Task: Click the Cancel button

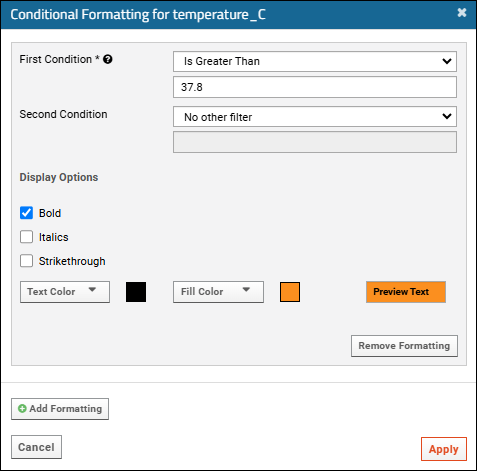Action: (36, 447)
